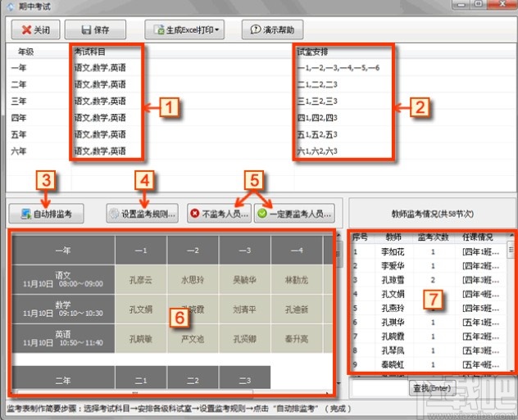Open the 不监考人员 list
The height and width of the screenshot is (420, 518).
[219, 214]
